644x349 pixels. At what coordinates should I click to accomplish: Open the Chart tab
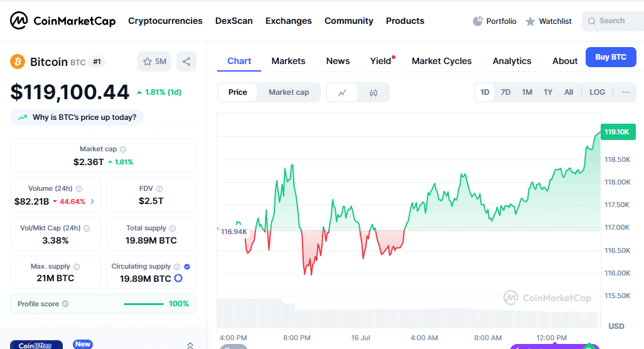239,61
